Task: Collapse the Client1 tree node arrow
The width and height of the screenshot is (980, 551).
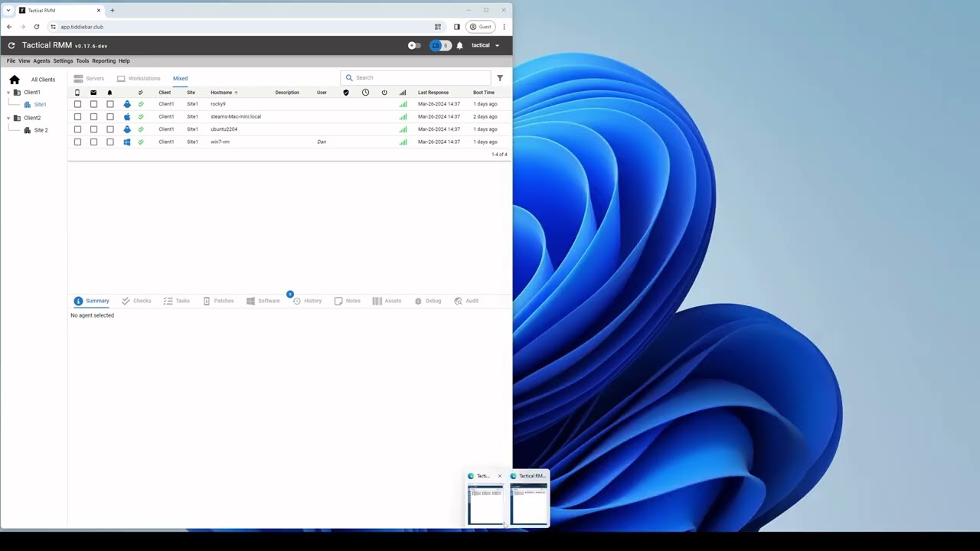Action: (8, 93)
